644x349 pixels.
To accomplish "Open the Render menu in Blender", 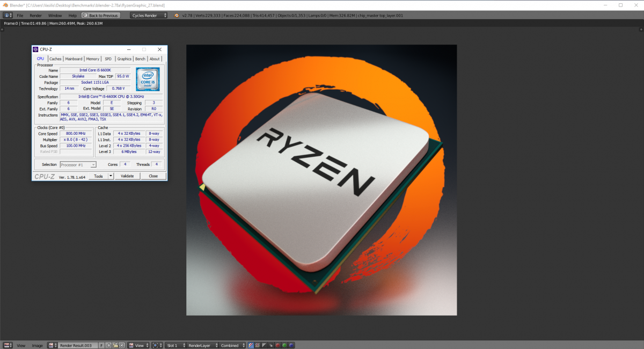I will (35, 16).
